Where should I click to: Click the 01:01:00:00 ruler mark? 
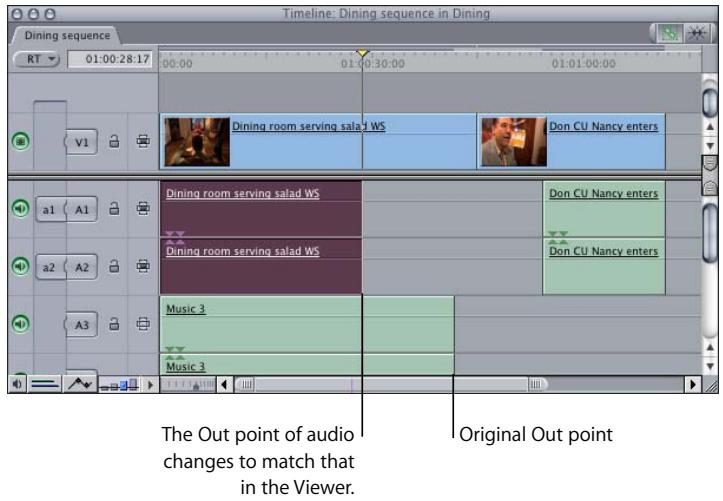click(583, 64)
